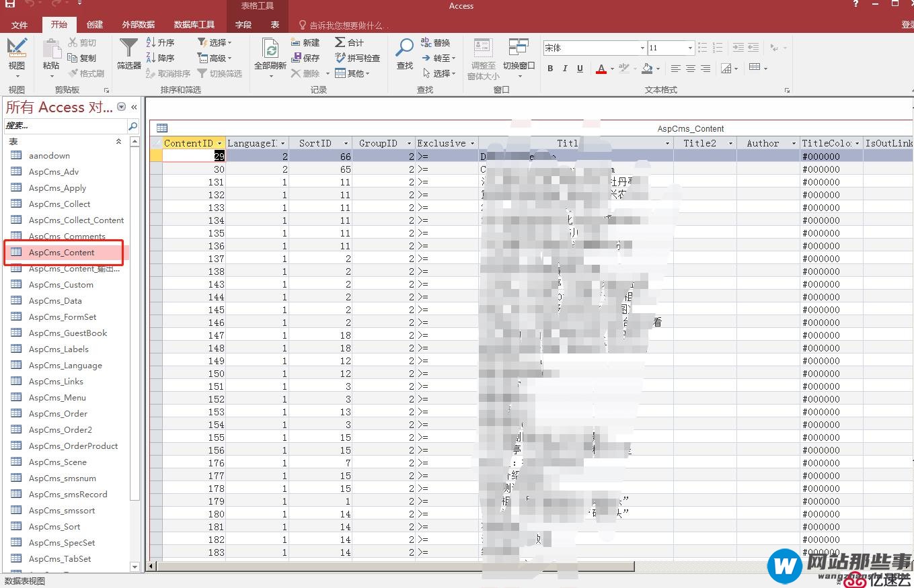This screenshot has width=914, height=588.
Task: Switch to the Home (开始) tab
Action: (x=59, y=25)
